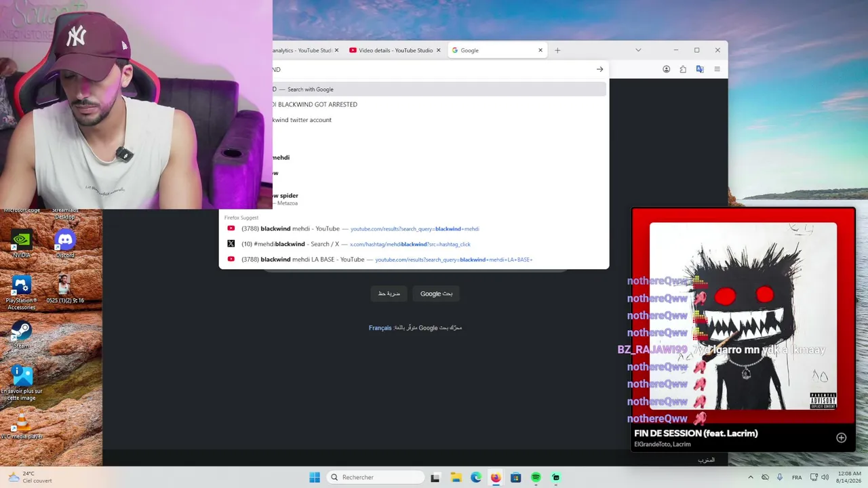
Task: Open PlayStation Accessories desktop shortcut
Action: tap(22, 292)
